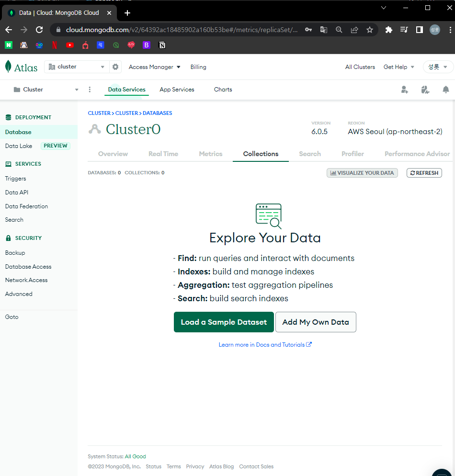The image size is (455, 476).
Task: Click the translate page icon
Action: click(324, 30)
